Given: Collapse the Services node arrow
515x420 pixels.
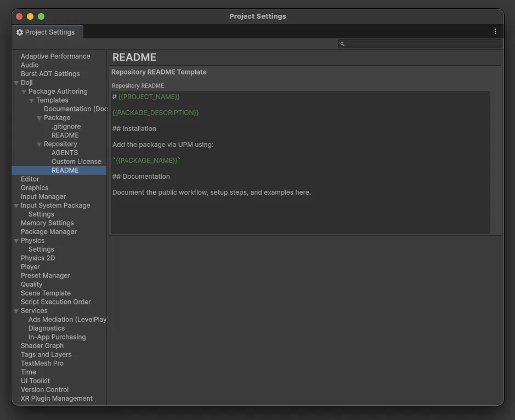Looking at the screenshot, I should click(x=16, y=311).
